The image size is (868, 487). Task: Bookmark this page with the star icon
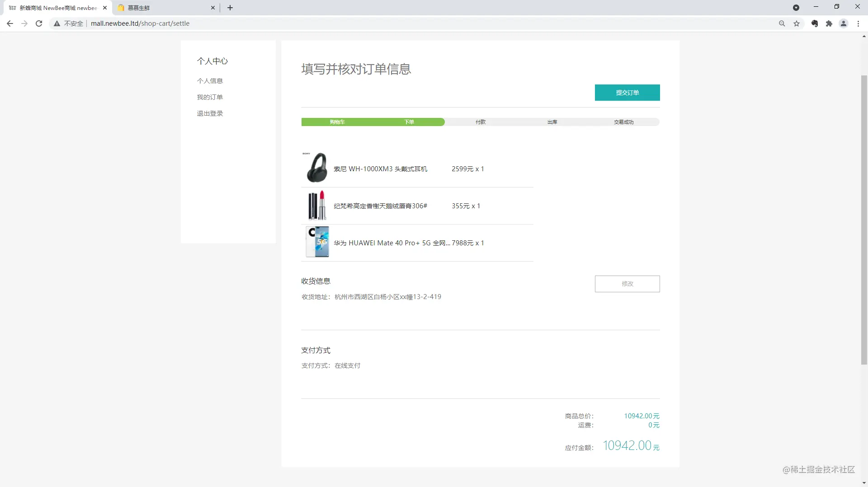pos(797,23)
